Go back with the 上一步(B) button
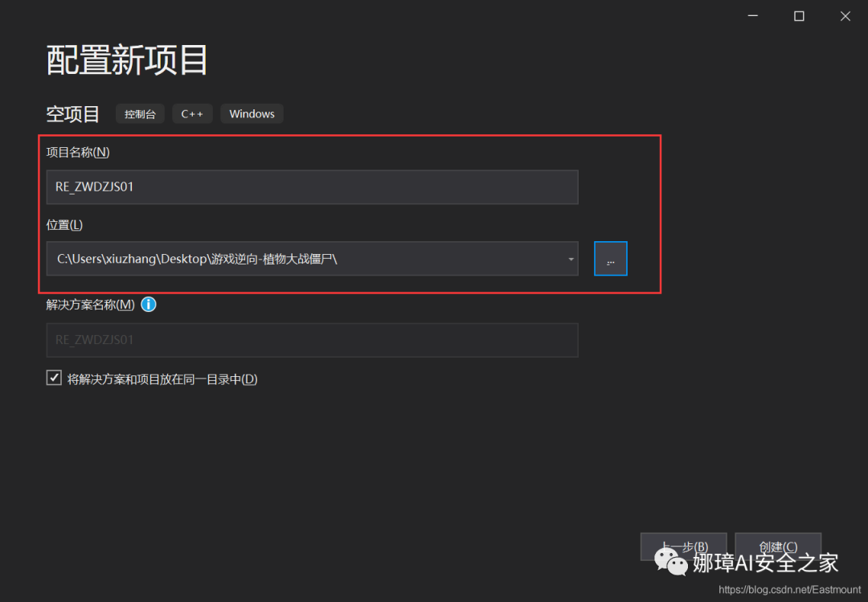Image resolution: width=868 pixels, height=602 pixels. pyautogui.click(x=684, y=547)
